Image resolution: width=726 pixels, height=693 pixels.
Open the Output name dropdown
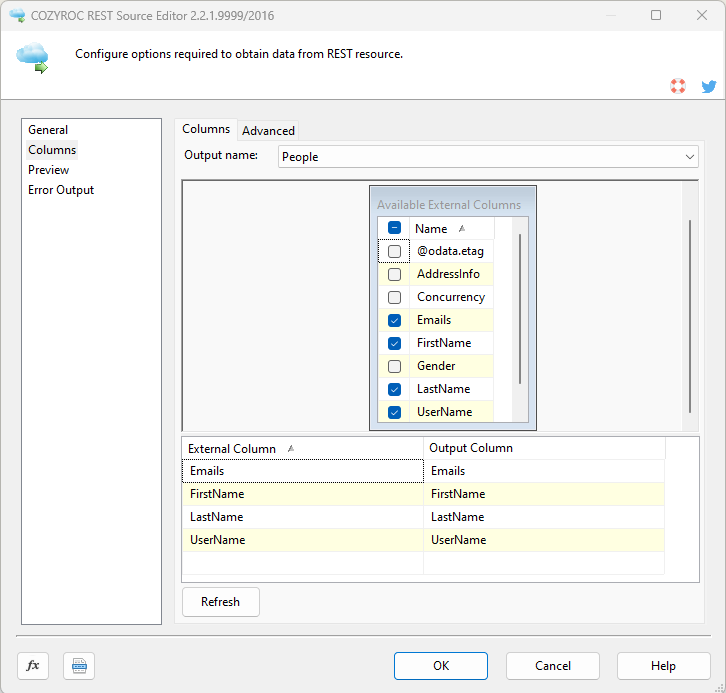pos(488,157)
